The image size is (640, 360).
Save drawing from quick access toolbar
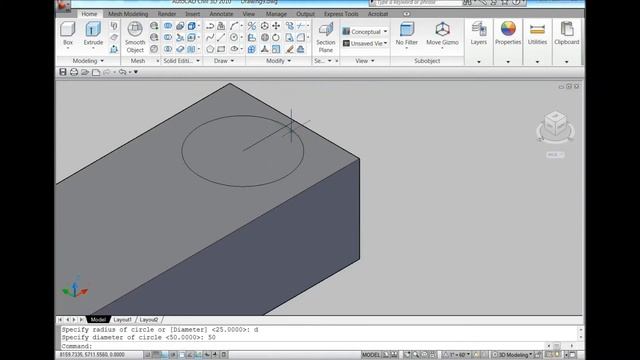pos(63,72)
